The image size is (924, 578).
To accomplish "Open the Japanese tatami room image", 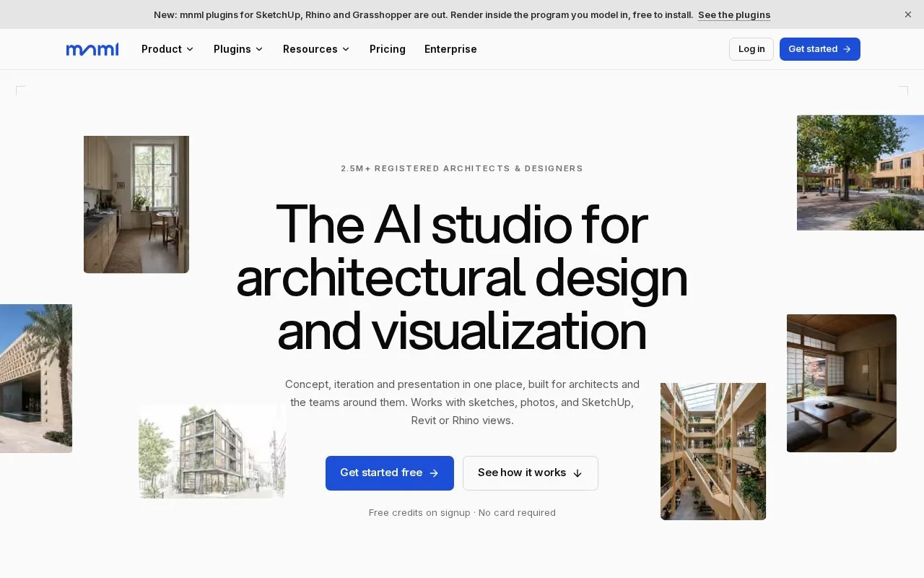I will click(x=842, y=383).
